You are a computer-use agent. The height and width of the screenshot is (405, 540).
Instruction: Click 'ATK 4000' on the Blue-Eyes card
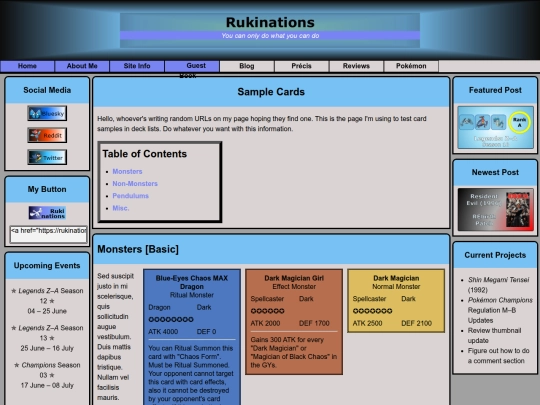coord(163,332)
